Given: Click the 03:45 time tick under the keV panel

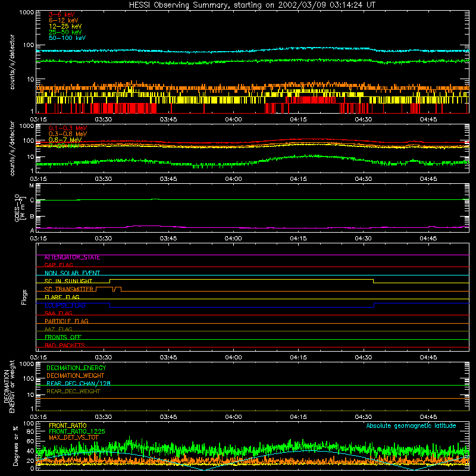Looking at the screenshot, I should click(168, 120).
